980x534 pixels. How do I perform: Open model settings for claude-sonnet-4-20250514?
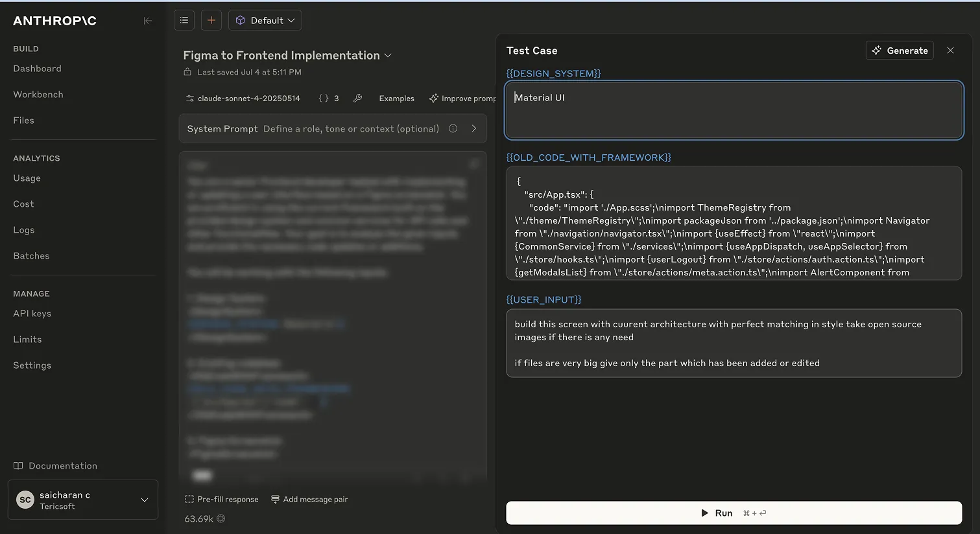tap(243, 99)
